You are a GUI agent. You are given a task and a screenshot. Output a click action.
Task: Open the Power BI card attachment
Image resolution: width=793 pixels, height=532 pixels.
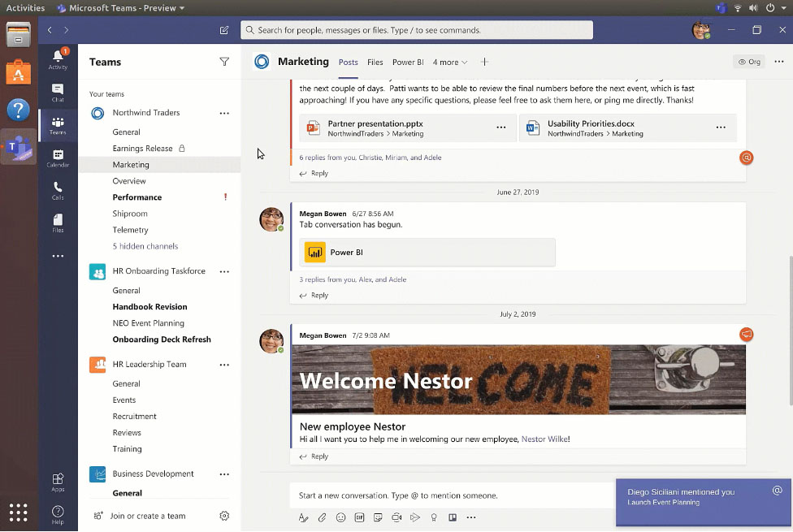point(427,253)
